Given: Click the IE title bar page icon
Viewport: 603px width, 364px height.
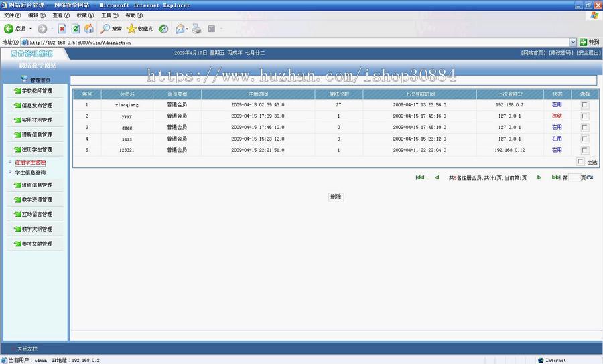Looking at the screenshot, I should 5,5.
